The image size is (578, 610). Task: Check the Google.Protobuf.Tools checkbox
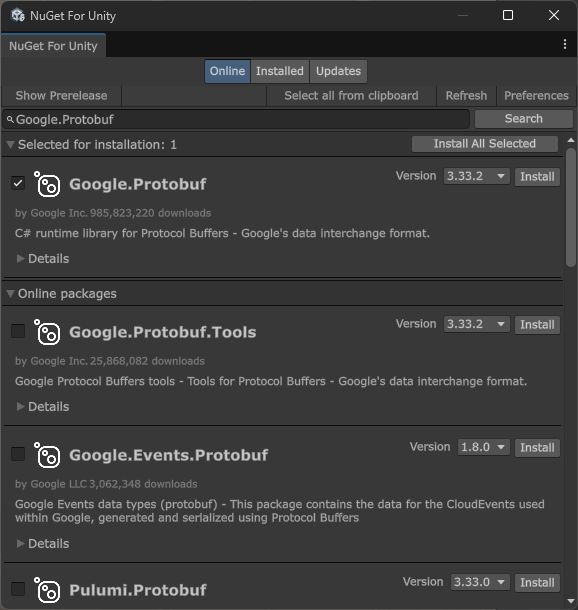click(x=18, y=331)
